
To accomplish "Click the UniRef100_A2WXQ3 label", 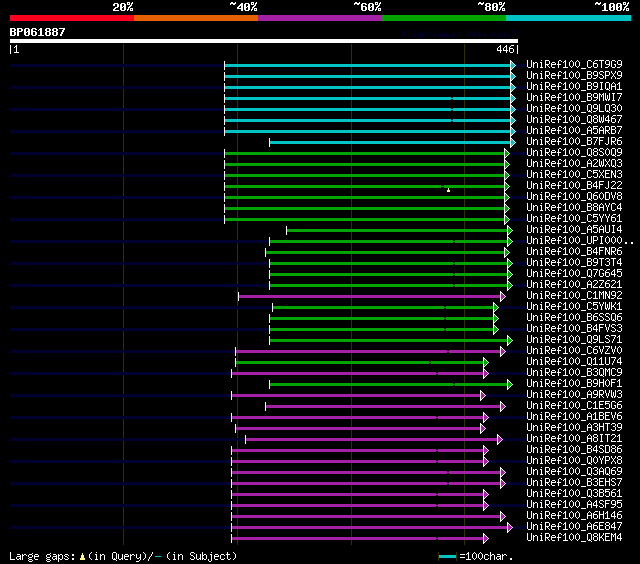I will point(574,164).
